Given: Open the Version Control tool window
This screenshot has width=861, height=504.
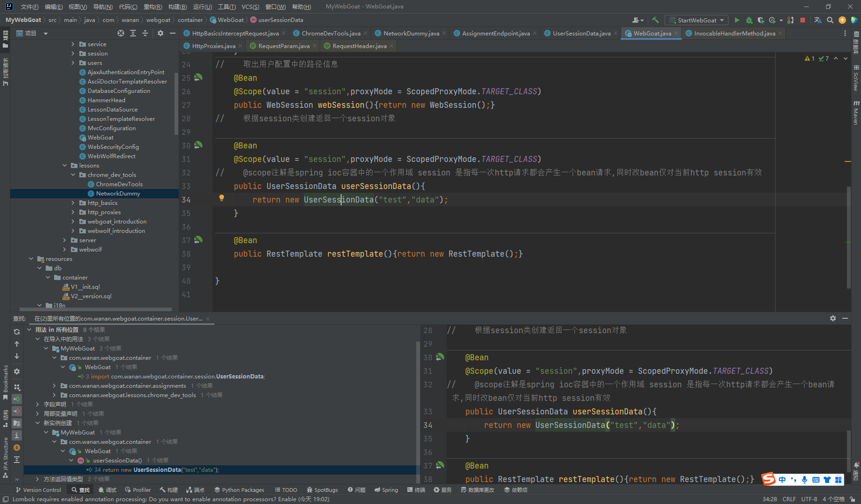Looking at the screenshot, I should coord(38,490).
